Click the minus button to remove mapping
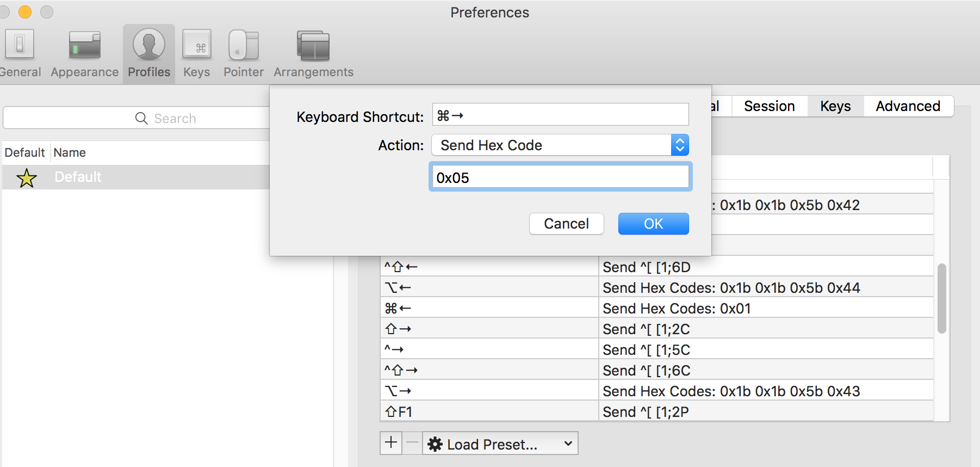 (412, 443)
